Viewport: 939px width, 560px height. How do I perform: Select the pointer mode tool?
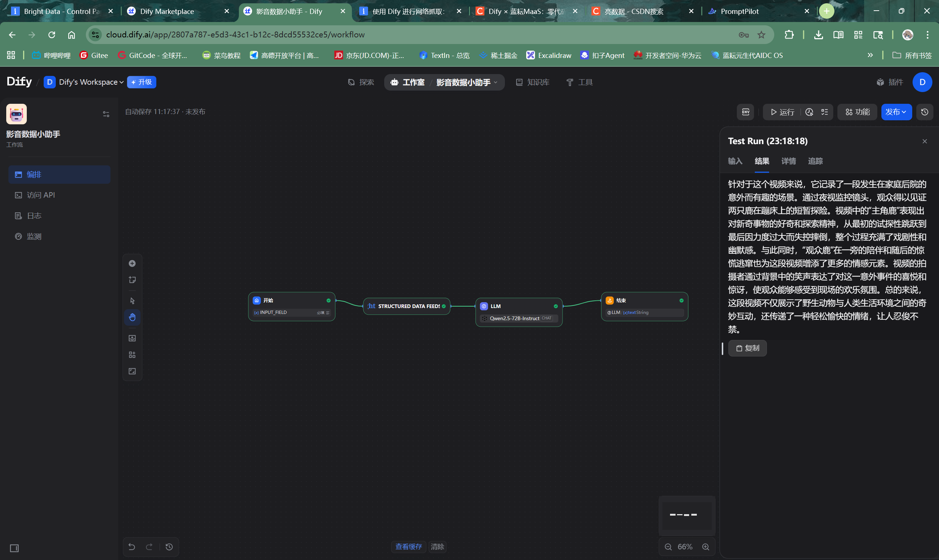(x=132, y=301)
